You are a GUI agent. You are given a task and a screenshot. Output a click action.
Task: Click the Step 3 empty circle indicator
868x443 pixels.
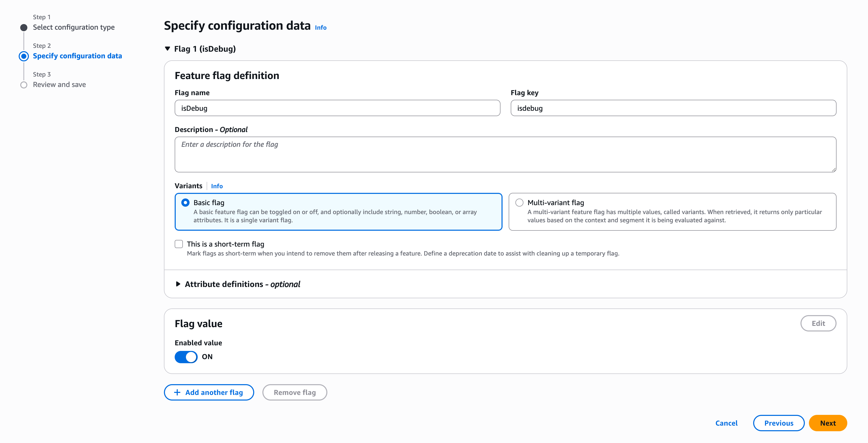[x=24, y=85]
